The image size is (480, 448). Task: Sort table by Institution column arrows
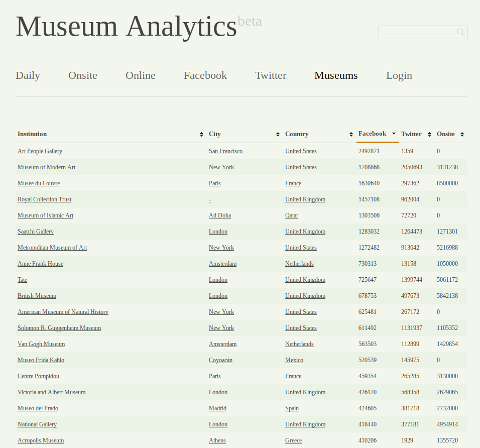click(201, 134)
